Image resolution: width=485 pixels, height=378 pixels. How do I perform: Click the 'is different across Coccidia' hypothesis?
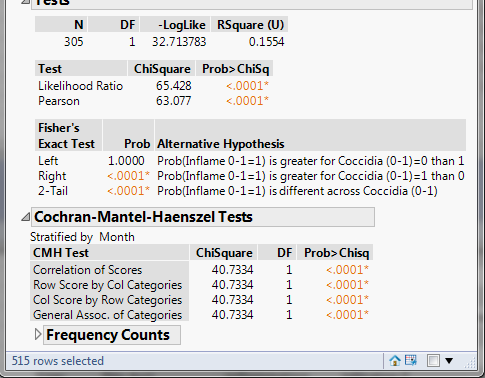297,191
